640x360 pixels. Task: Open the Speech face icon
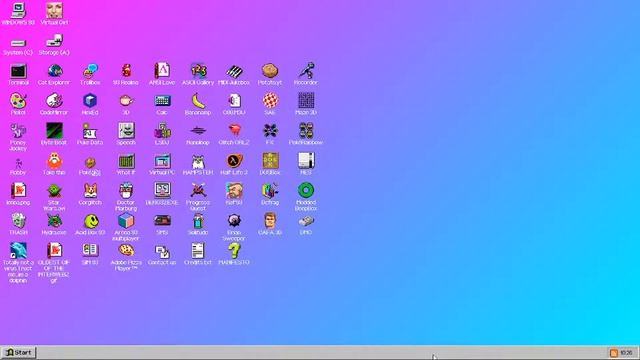click(x=126, y=131)
